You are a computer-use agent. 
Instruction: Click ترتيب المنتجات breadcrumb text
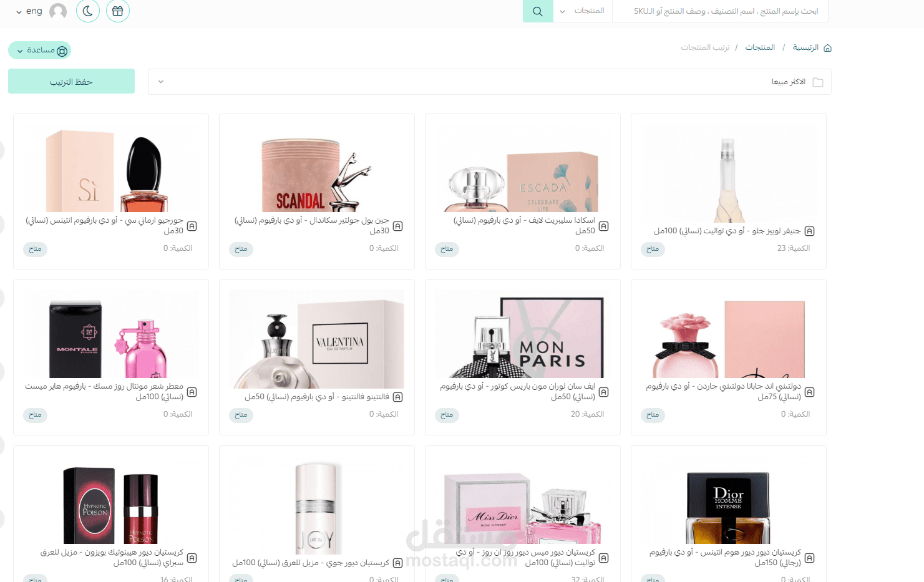point(705,47)
